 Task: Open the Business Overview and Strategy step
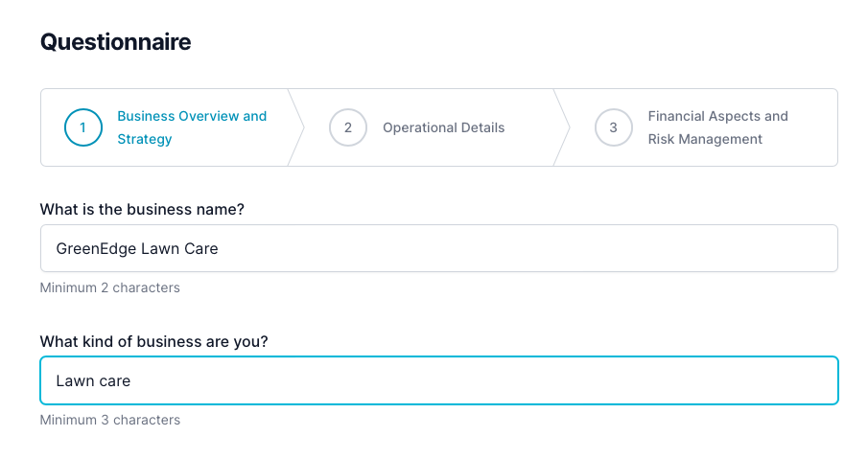click(192, 117)
